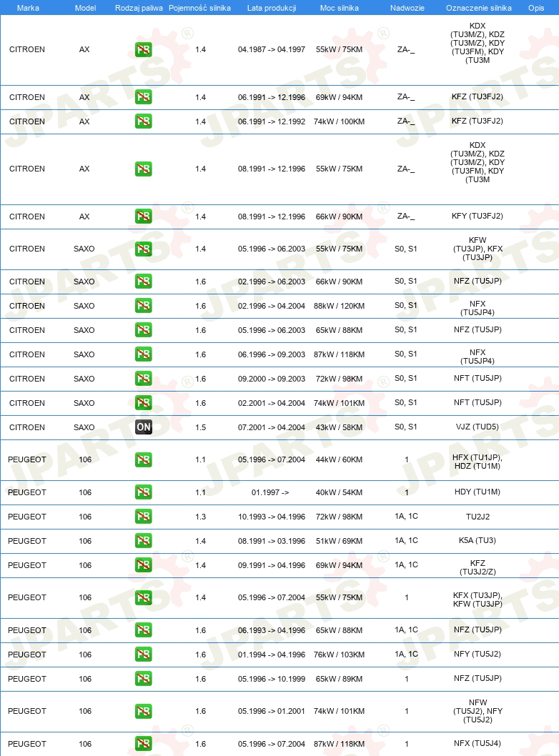
Task: Click the 65kW / 89KM power cell
Action: [x=339, y=679]
